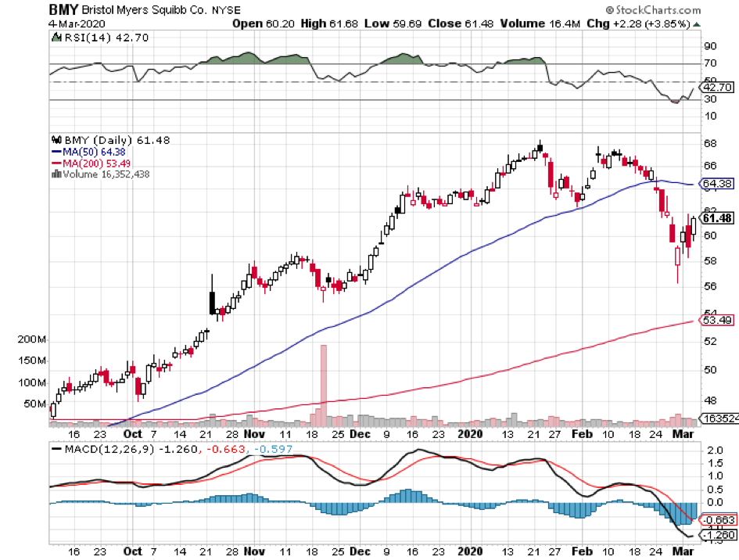This screenshot has width=739, height=560.
Task: Click the 90 RSI axis label
Action: tap(711, 45)
